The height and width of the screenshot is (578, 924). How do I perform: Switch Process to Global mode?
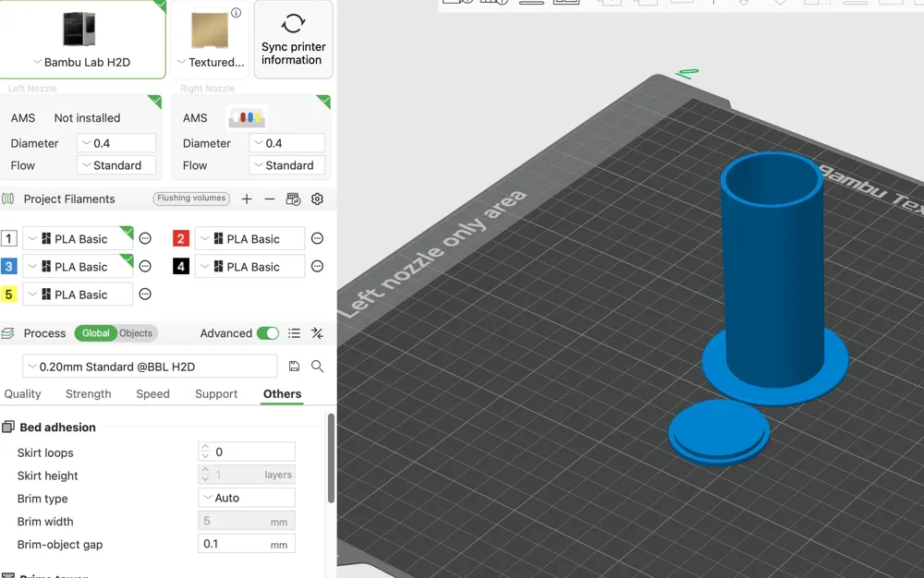click(95, 333)
